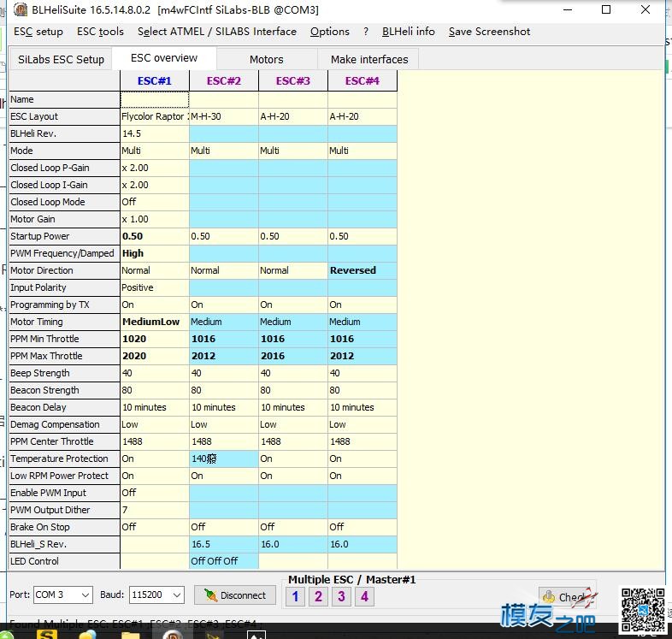Switch to the Motors tab

267,60
